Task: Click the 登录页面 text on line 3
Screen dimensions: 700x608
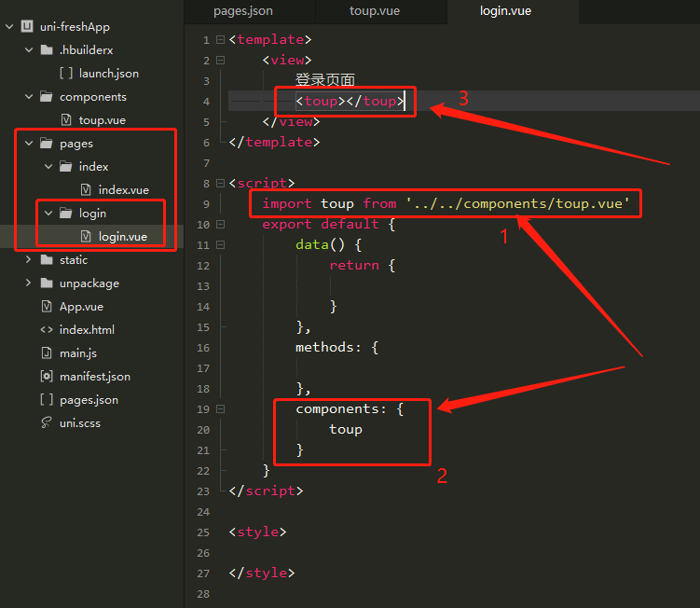Action: click(x=325, y=80)
